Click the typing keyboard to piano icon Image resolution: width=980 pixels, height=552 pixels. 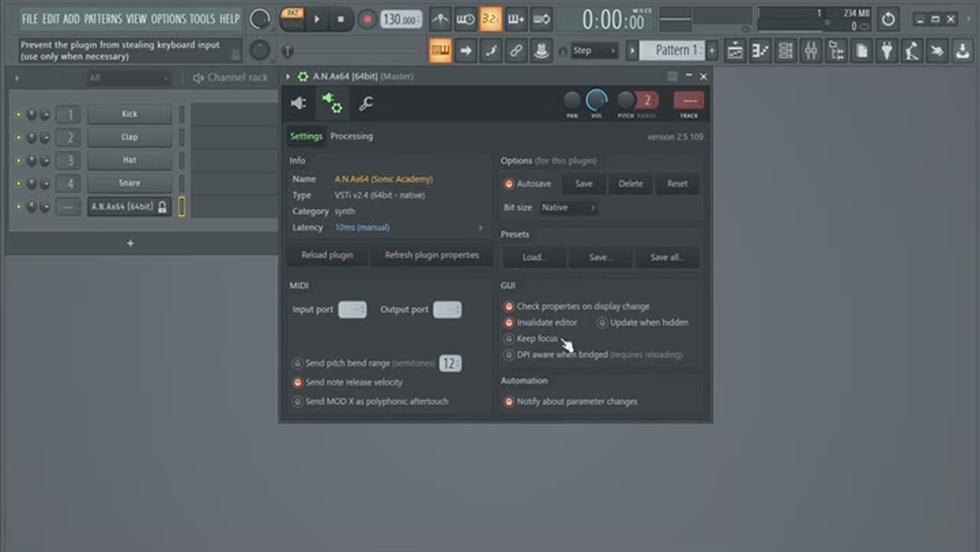point(440,51)
